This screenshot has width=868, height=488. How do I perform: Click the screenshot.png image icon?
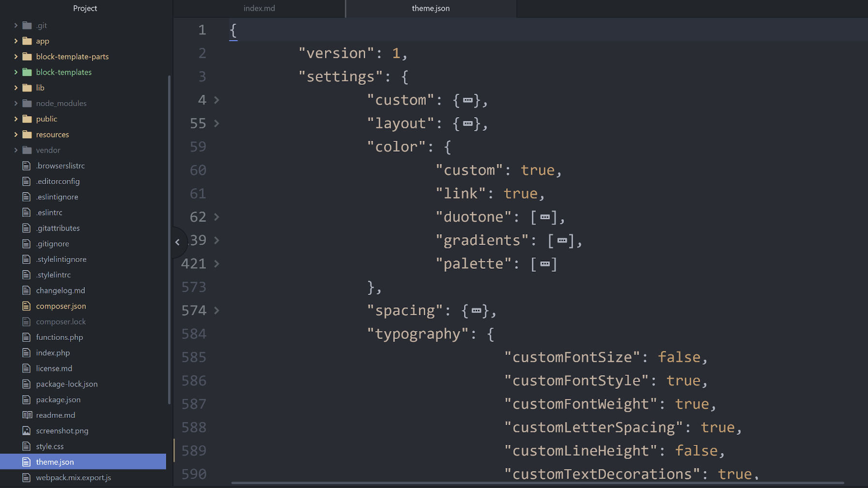(x=27, y=430)
